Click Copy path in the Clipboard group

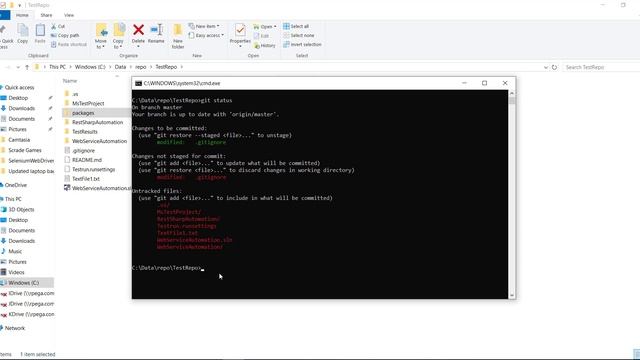(x=65, y=36)
